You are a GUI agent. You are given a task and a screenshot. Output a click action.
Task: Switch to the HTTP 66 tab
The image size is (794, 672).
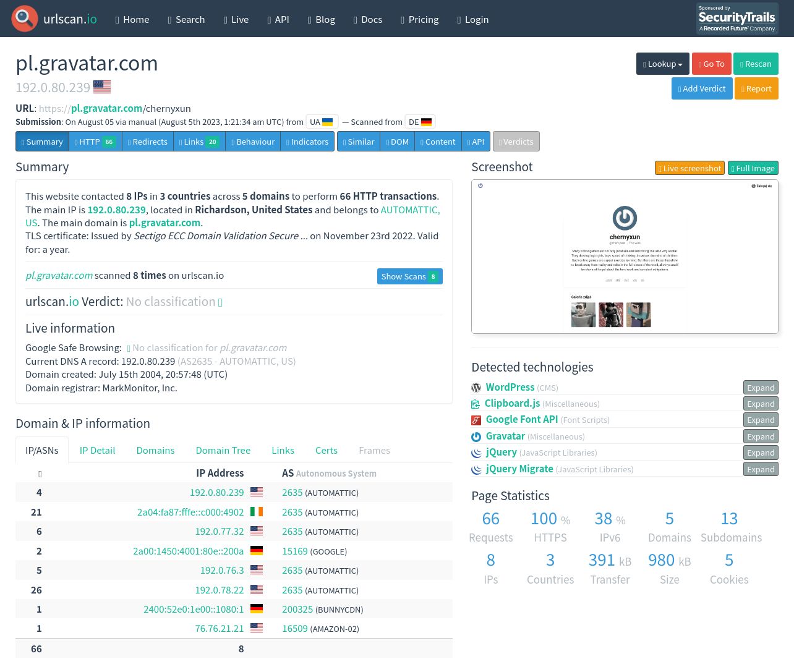pos(95,142)
